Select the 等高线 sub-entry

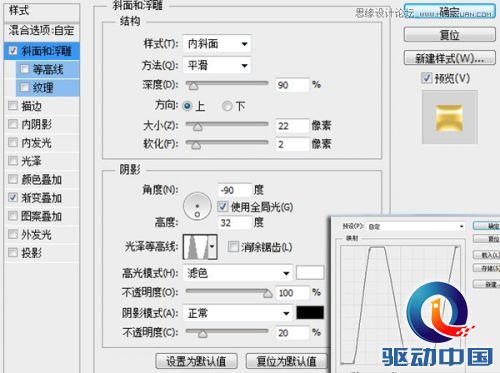[47, 69]
